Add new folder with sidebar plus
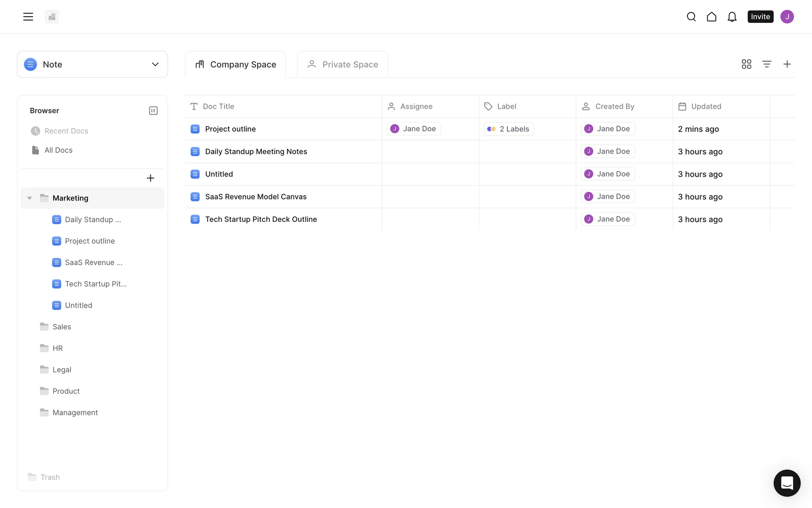The width and height of the screenshot is (812, 508). coord(150,178)
